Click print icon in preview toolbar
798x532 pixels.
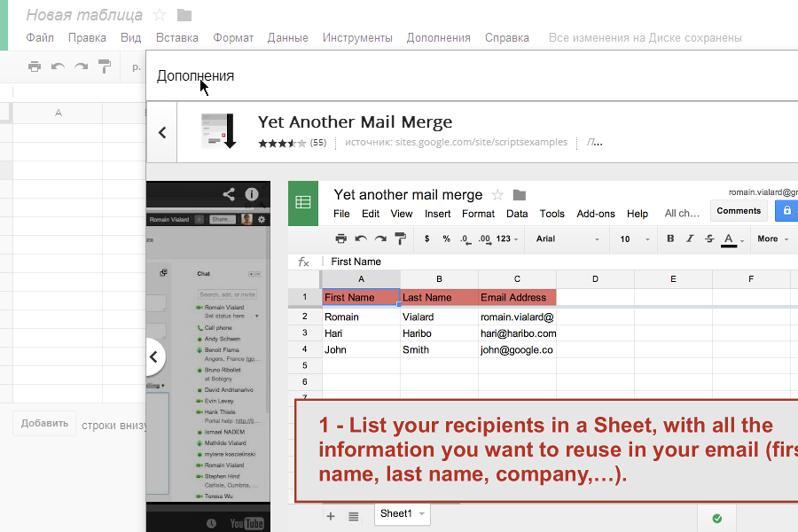341,239
